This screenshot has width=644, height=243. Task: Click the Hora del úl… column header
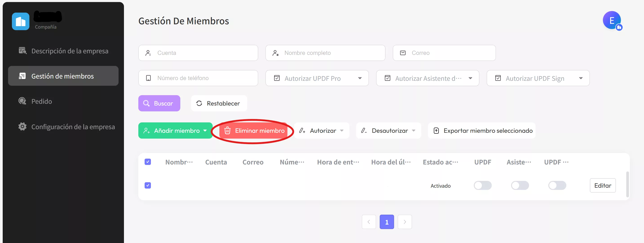coord(391,162)
